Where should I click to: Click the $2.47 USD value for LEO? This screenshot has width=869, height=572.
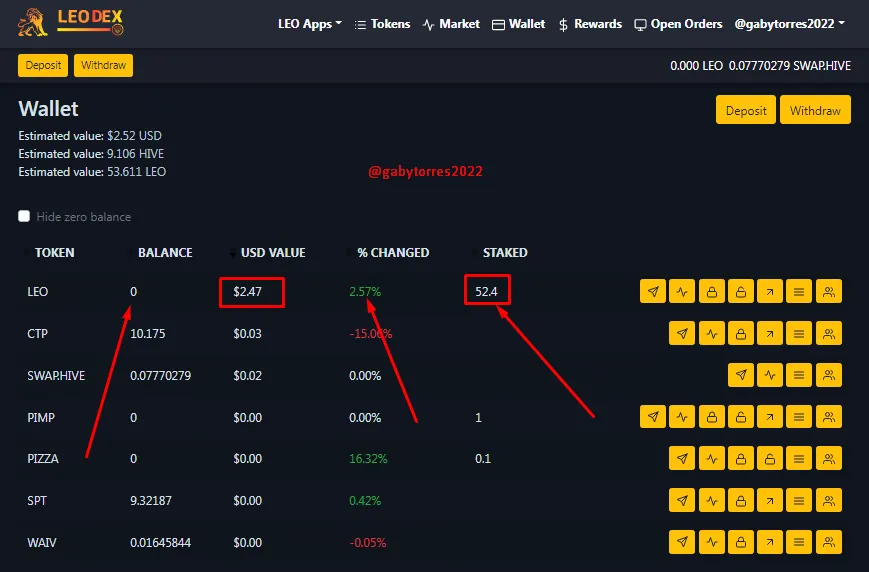pyautogui.click(x=247, y=292)
